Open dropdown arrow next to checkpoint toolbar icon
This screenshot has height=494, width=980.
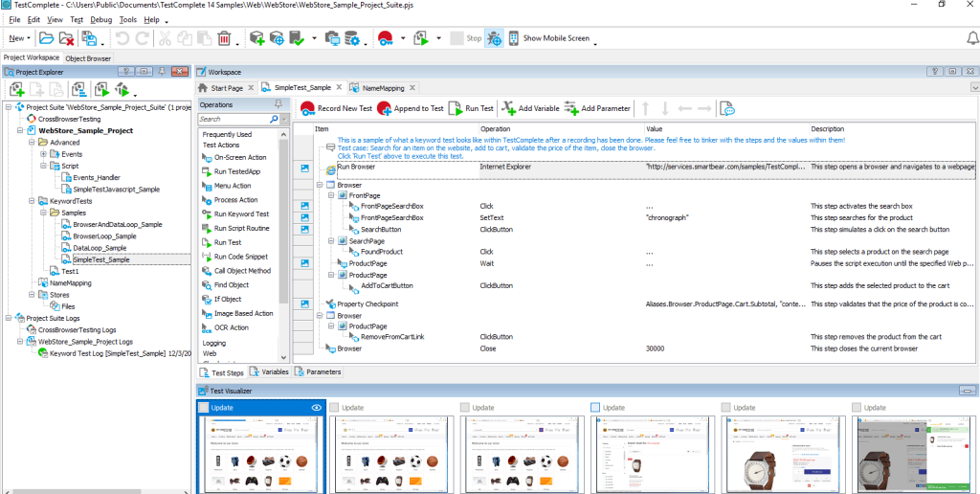pyautogui.click(x=314, y=38)
